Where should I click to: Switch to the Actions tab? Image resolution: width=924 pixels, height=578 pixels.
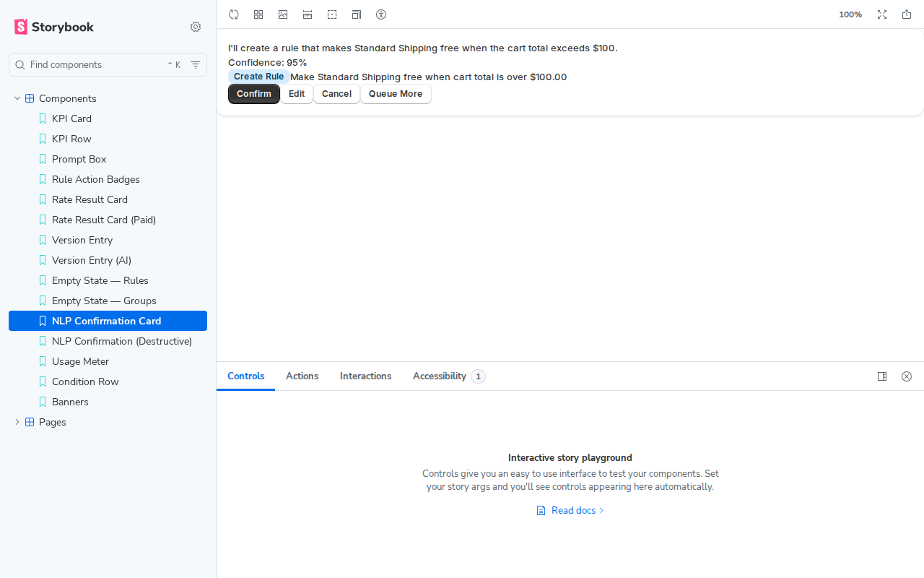302,376
